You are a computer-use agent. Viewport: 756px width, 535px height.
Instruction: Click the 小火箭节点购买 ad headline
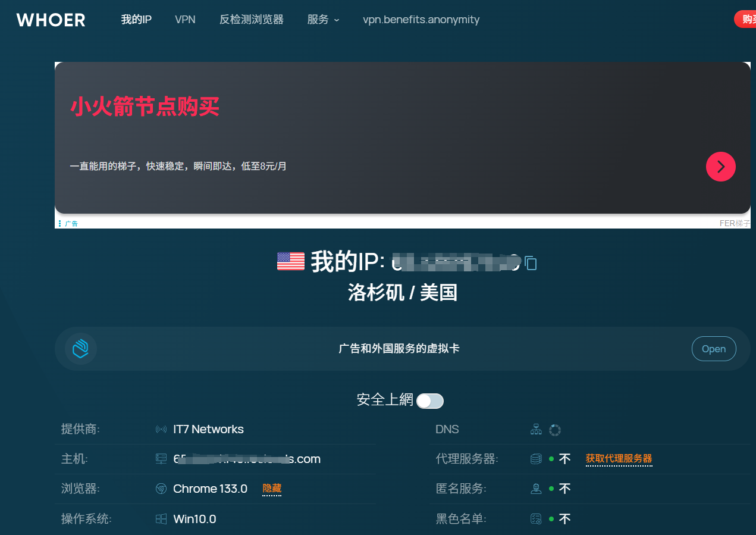click(x=145, y=107)
